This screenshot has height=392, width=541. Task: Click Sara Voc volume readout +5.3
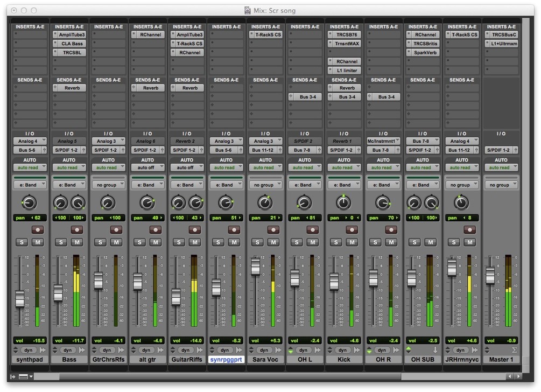(x=265, y=341)
